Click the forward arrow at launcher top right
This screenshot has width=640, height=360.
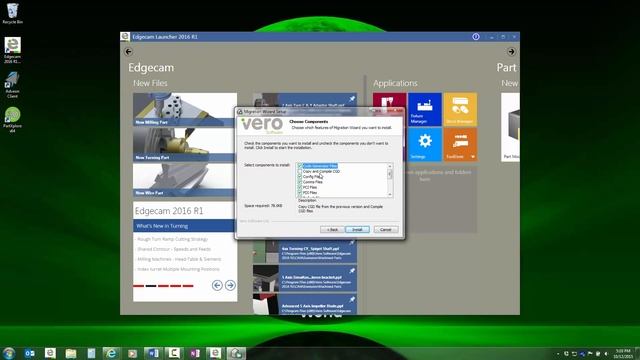511,51
